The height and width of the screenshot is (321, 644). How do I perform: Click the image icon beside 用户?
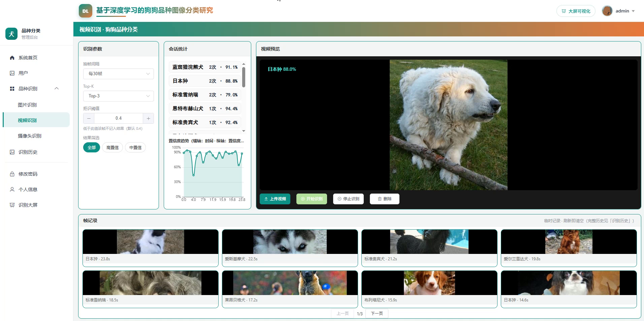pyautogui.click(x=12, y=73)
